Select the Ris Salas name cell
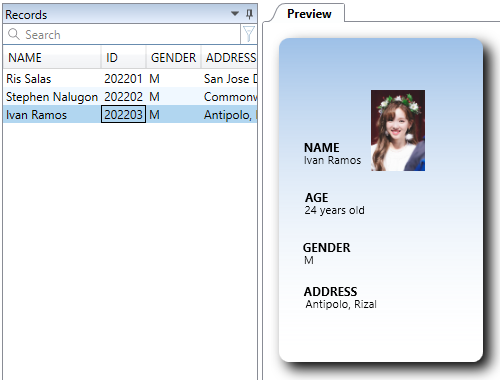This screenshot has height=380, width=500. pyautogui.click(x=52, y=79)
